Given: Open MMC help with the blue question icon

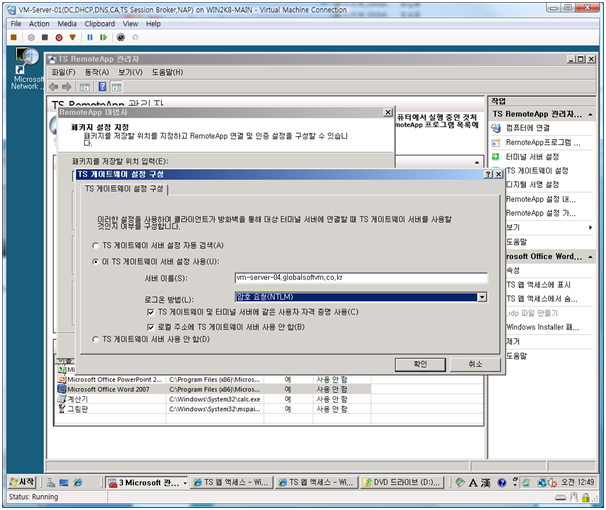Looking at the screenshot, I should 102,87.
